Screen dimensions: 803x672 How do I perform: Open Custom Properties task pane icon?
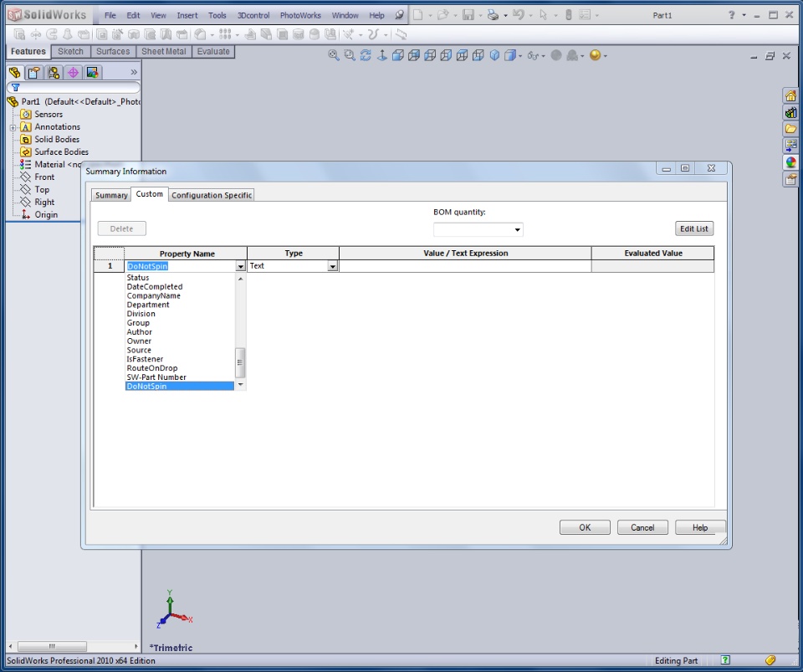[790, 179]
